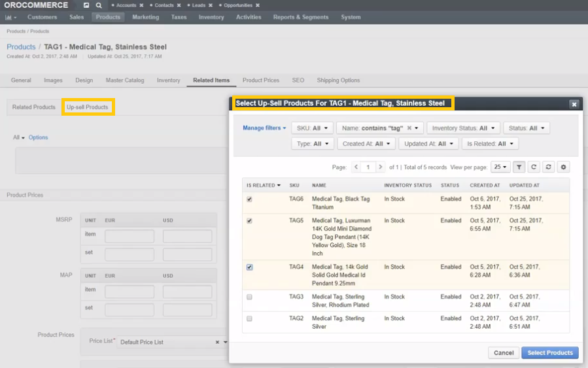Switch to the Product Prices tab

(261, 80)
